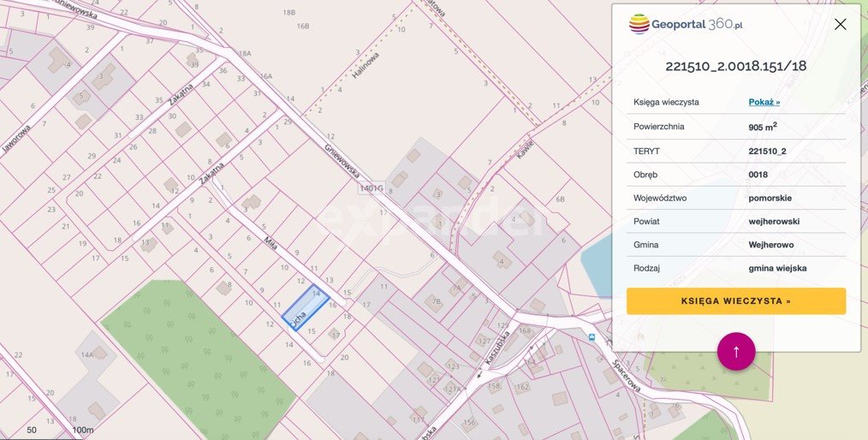Click the map scale bar
Image resolution: width=868 pixels, height=440 pixels.
[60, 430]
